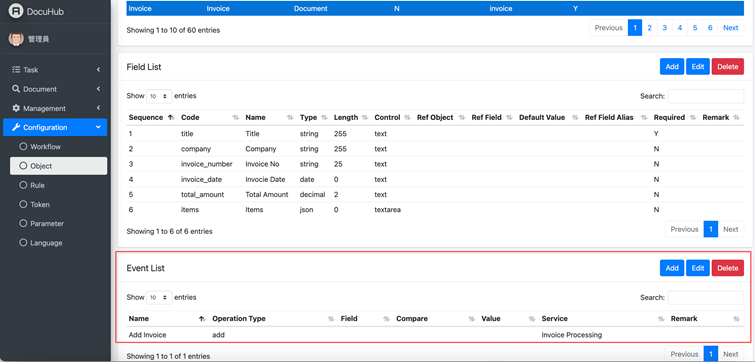The height and width of the screenshot is (362, 755).
Task: Sort Event List by Operation Type column
Action: (273, 319)
